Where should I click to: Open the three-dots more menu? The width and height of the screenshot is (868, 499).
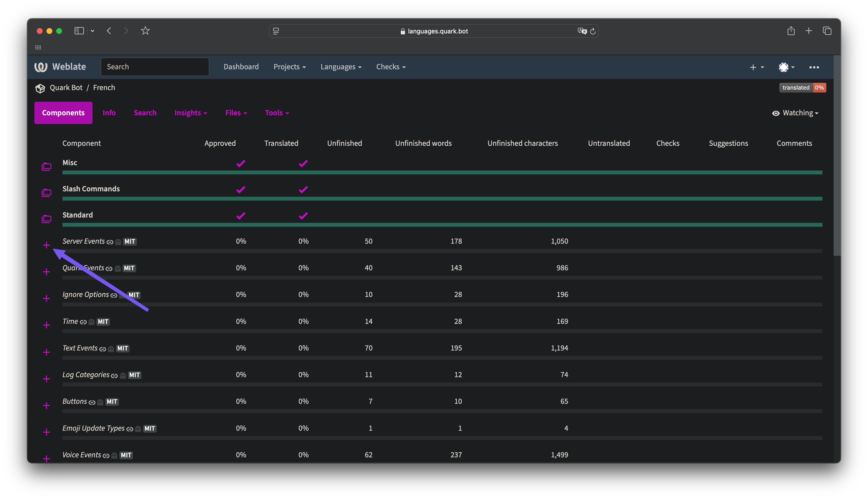point(814,67)
